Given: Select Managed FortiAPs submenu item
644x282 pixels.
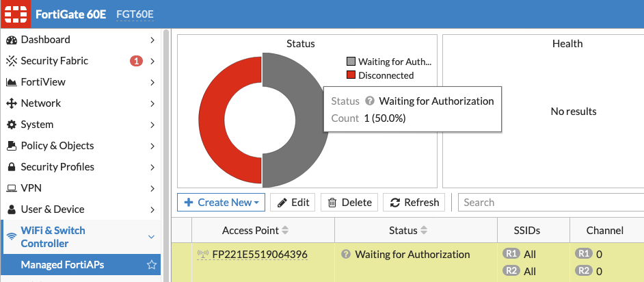Looking at the screenshot, I should point(81,265).
